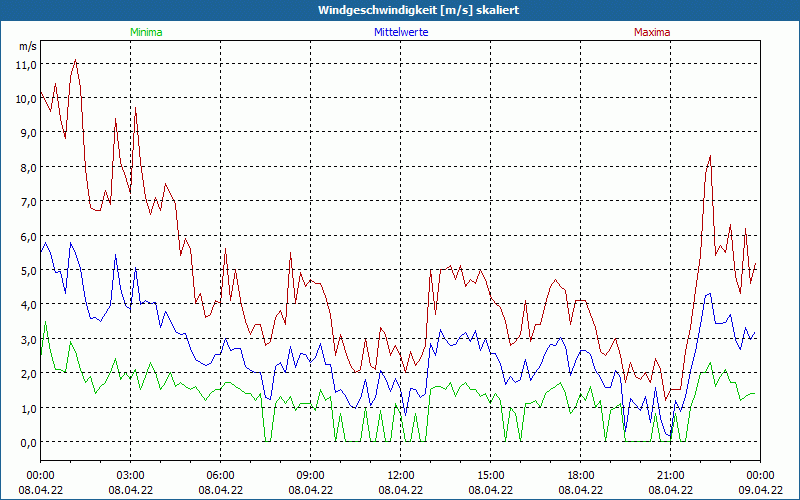Click the 09:00 time axis label
Viewport: 800px width, 500px height.
(x=310, y=475)
